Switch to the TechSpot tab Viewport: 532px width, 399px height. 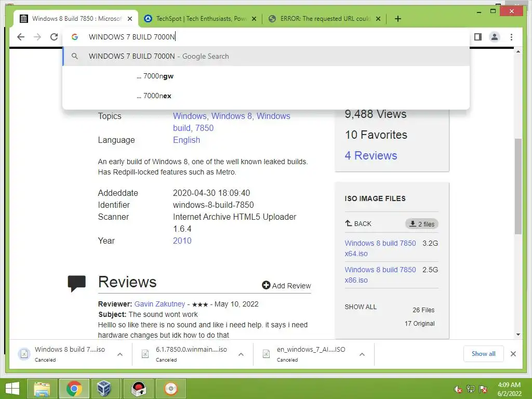coord(200,19)
